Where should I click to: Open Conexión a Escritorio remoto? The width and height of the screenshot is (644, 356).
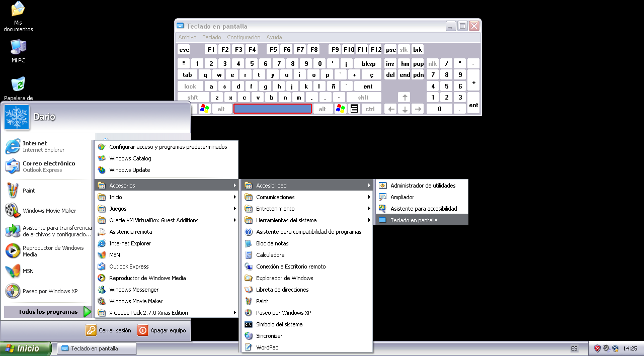307,266
